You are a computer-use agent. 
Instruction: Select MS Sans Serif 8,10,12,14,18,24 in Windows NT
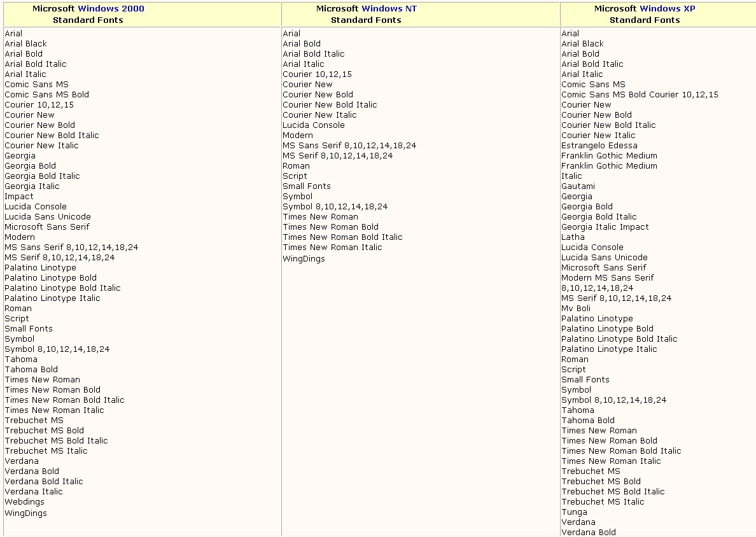tap(349, 146)
